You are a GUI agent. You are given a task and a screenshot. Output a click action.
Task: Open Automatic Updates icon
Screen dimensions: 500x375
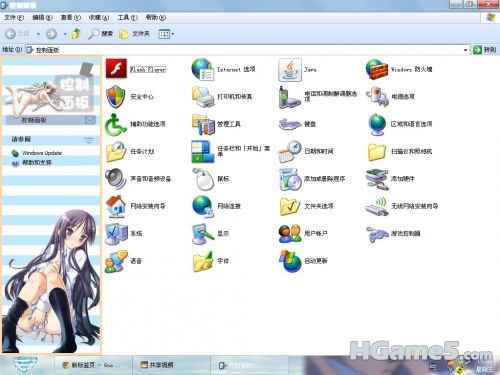(290, 261)
